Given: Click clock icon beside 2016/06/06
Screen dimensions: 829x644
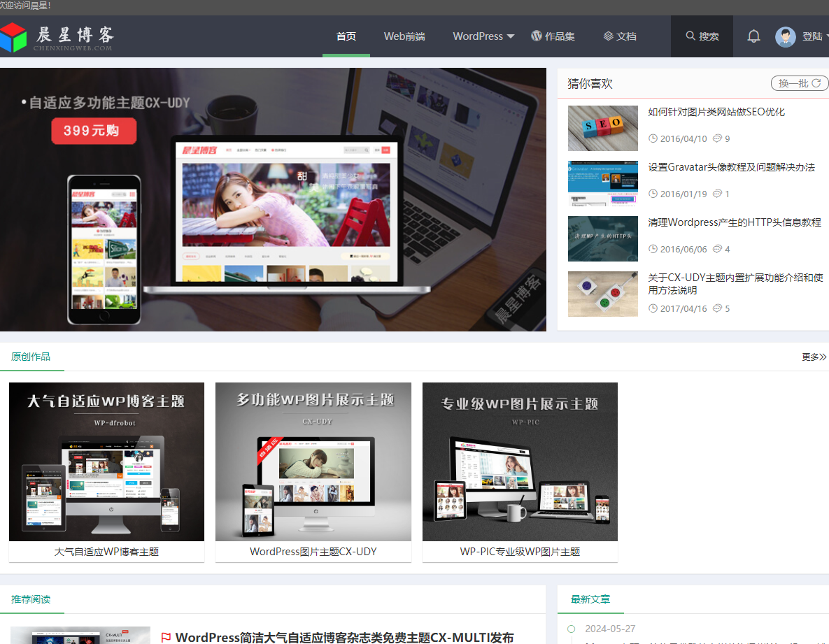Looking at the screenshot, I should pos(653,249).
